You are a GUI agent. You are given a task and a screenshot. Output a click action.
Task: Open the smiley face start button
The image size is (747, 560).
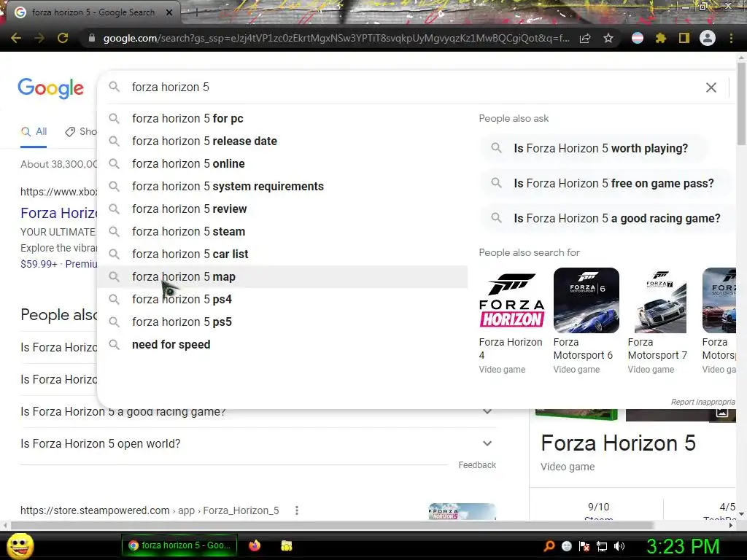coord(20,546)
